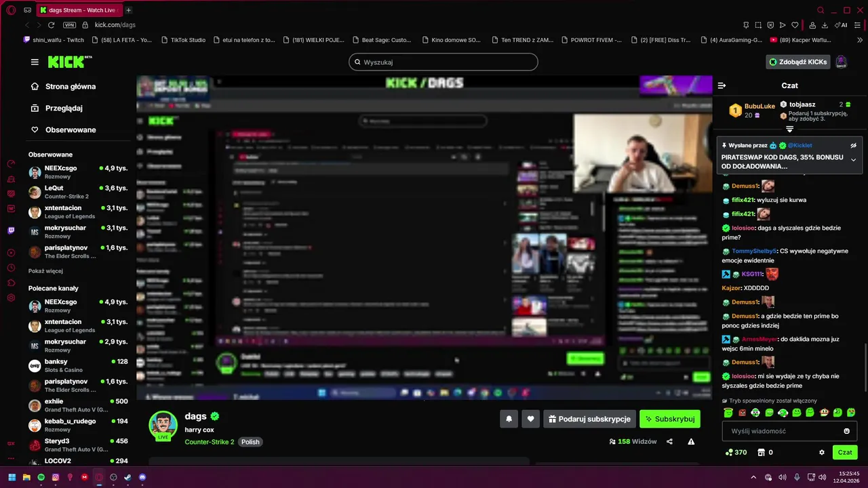Image resolution: width=868 pixels, height=488 pixels.
Task: Share the dags stream
Action: (669, 442)
